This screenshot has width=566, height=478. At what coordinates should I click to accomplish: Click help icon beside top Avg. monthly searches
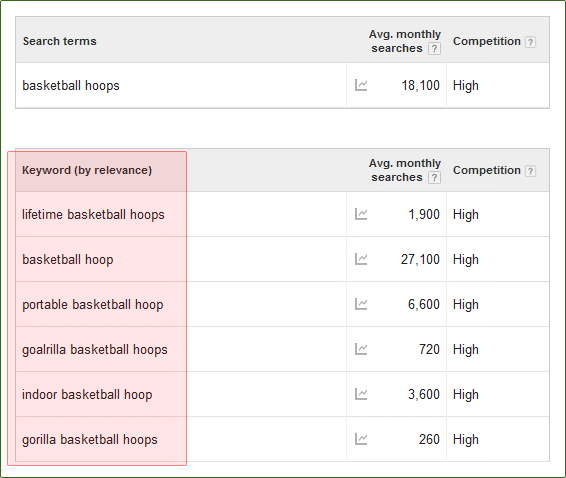tap(434, 48)
